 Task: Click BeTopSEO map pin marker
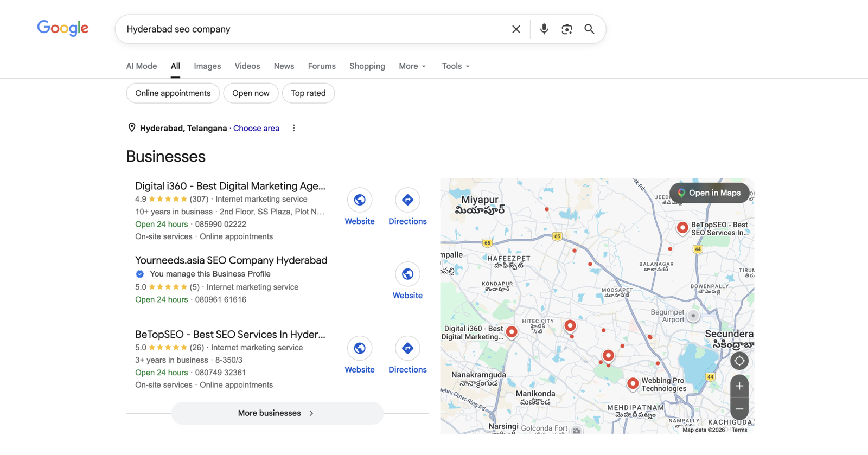(x=682, y=228)
